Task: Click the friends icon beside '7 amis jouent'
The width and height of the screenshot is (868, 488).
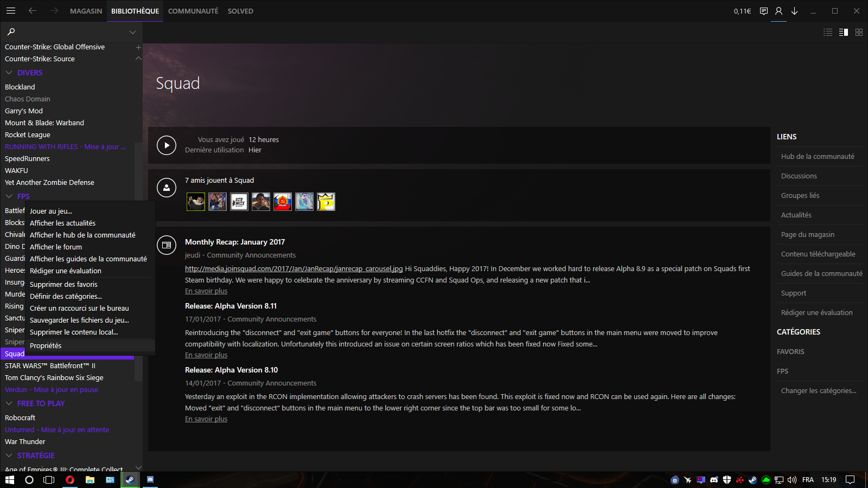Action: tap(167, 188)
